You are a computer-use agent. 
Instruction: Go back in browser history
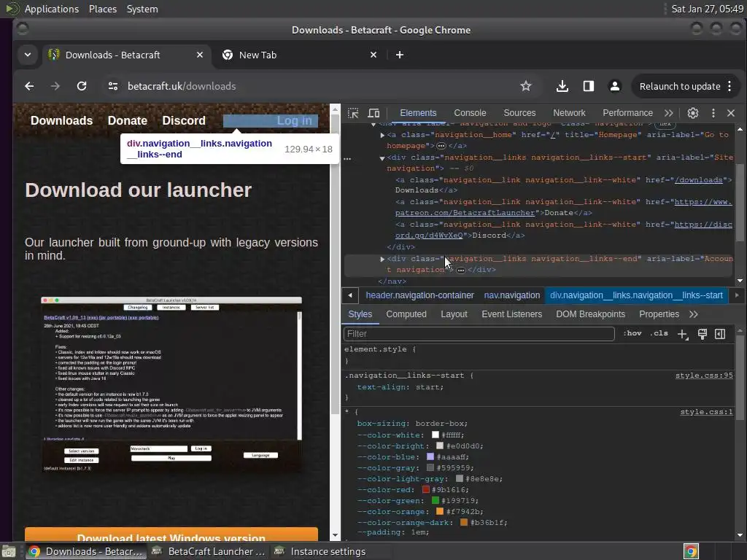pyautogui.click(x=29, y=86)
